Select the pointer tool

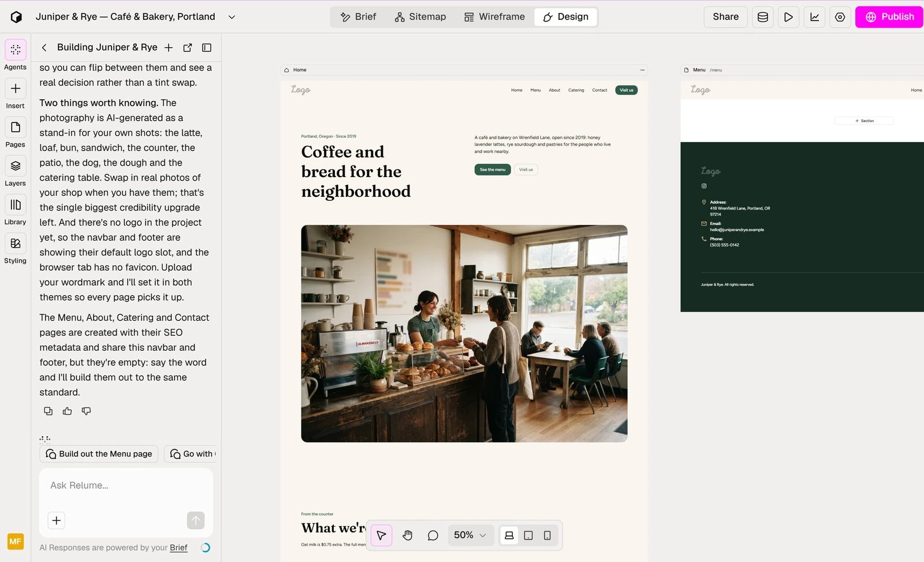(382, 535)
